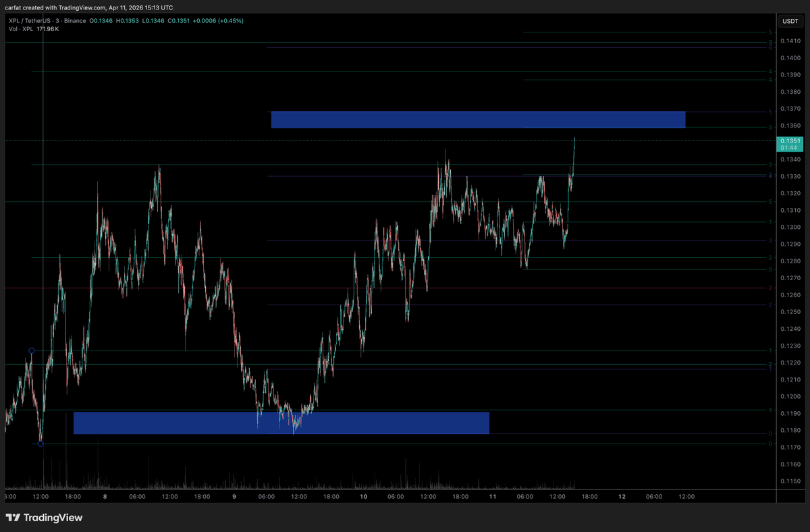Click the 0.1410 price scale label

pyautogui.click(x=790, y=41)
